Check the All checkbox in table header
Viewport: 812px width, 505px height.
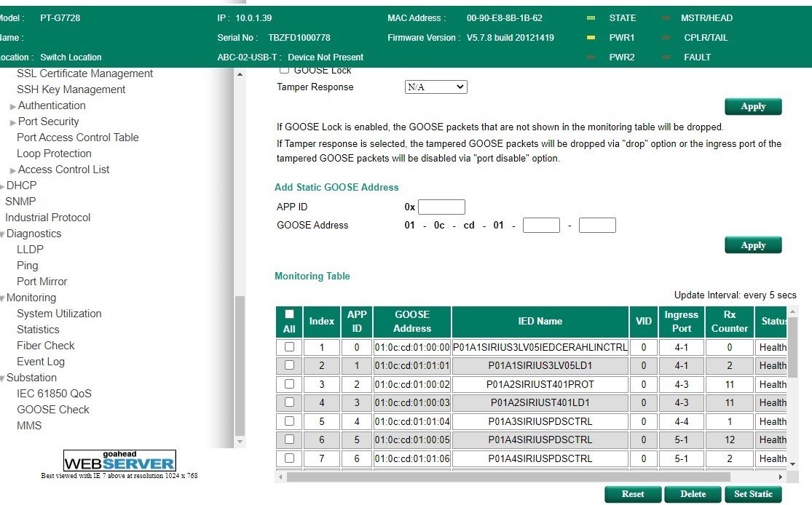[289, 314]
